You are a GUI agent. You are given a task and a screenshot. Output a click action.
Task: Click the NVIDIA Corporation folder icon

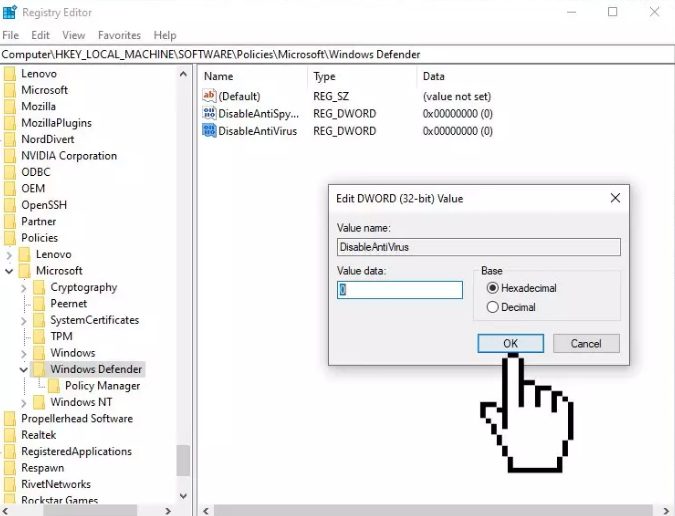point(10,155)
